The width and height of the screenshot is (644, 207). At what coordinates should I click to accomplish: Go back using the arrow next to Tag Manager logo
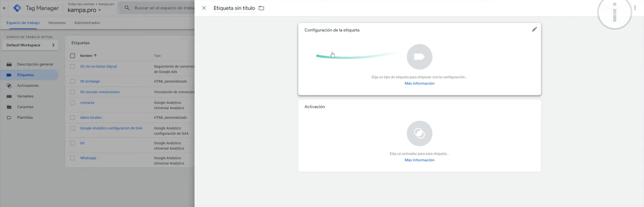click(5, 8)
